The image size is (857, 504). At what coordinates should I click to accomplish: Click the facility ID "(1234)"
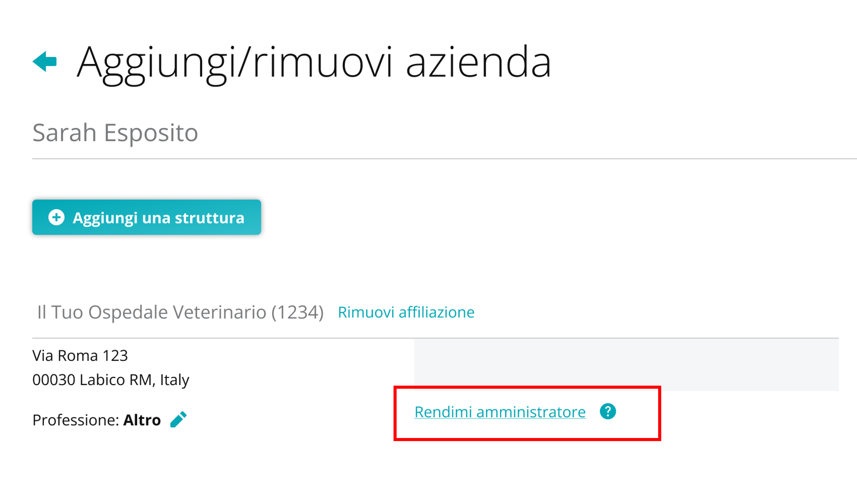[x=298, y=312]
